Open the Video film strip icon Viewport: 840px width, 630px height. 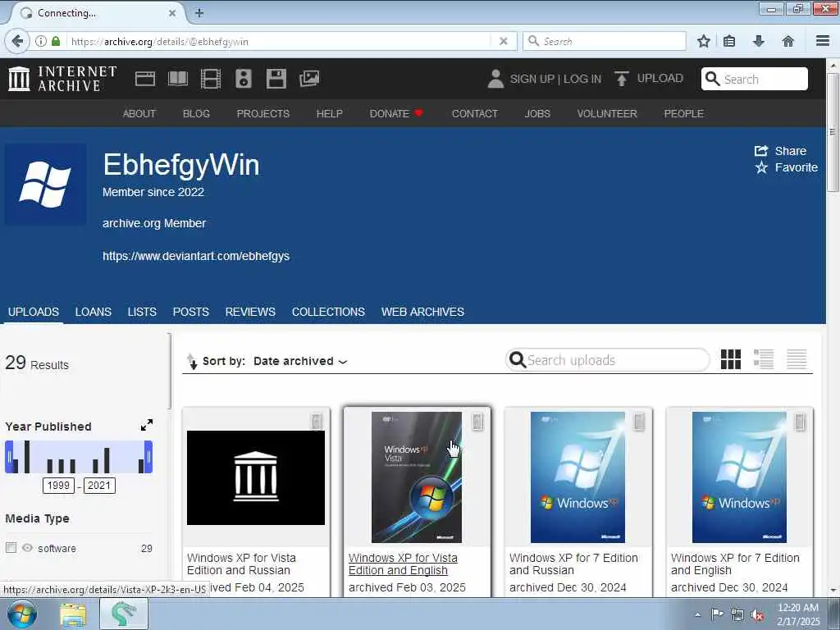pyautogui.click(x=211, y=79)
